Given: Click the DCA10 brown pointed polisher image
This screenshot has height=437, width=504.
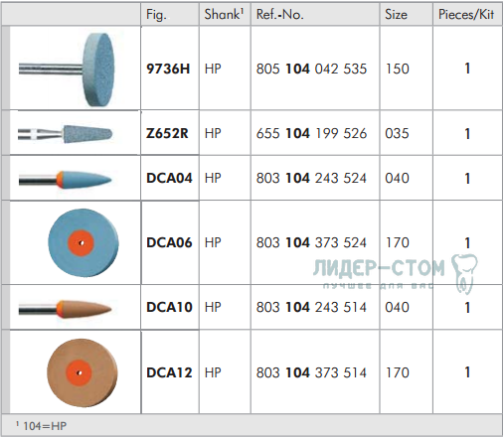Looking at the screenshot, I should tap(66, 309).
